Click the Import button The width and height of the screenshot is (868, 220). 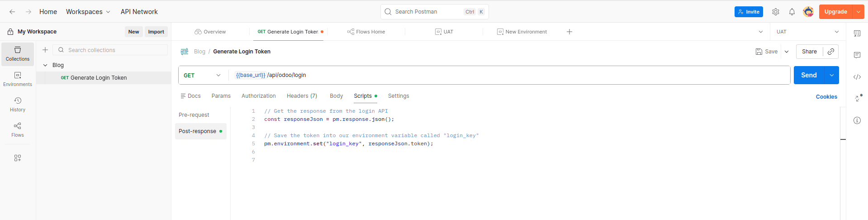156,32
